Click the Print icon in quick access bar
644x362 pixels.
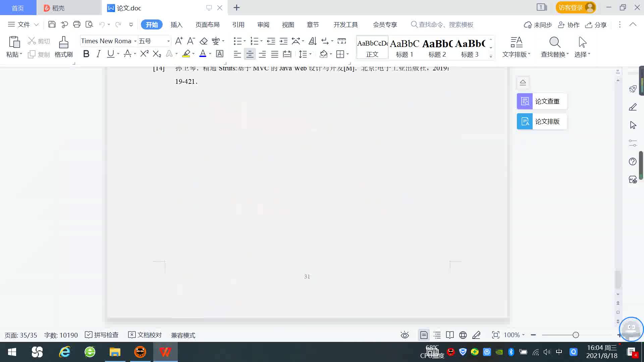(77, 24)
